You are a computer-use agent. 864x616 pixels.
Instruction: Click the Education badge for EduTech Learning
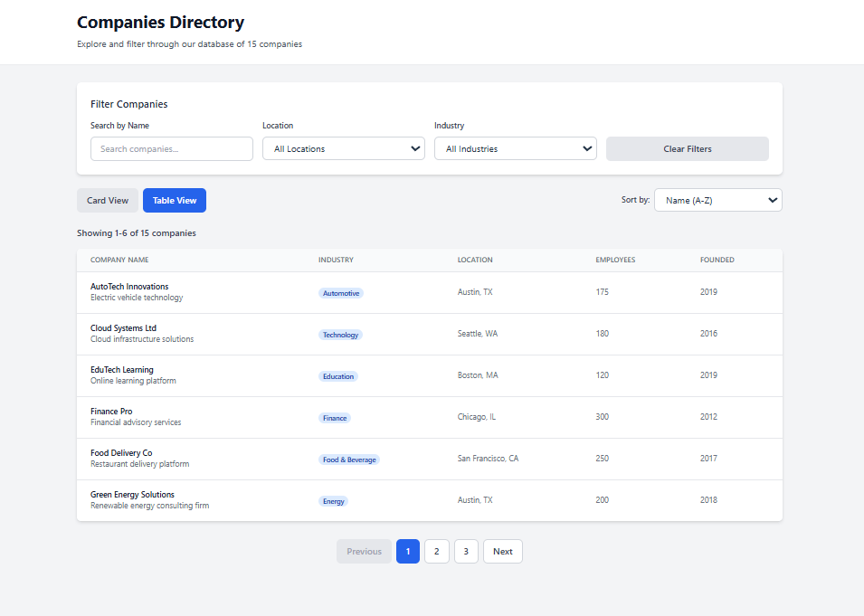pyautogui.click(x=338, y=375)
